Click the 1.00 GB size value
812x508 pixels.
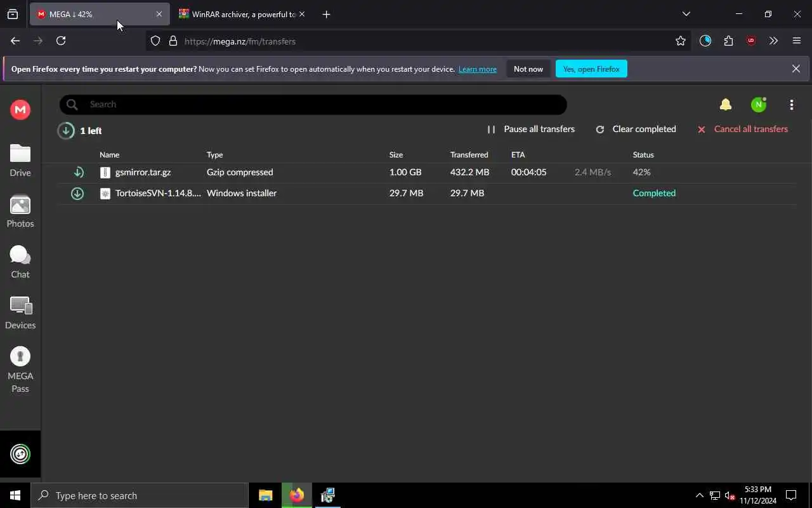(405, 172)
